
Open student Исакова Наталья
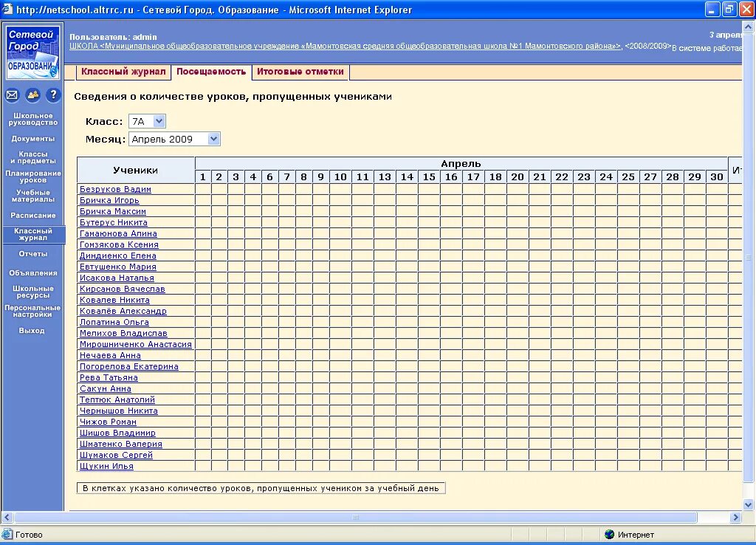pyautogui.click(x=117, y=278)
